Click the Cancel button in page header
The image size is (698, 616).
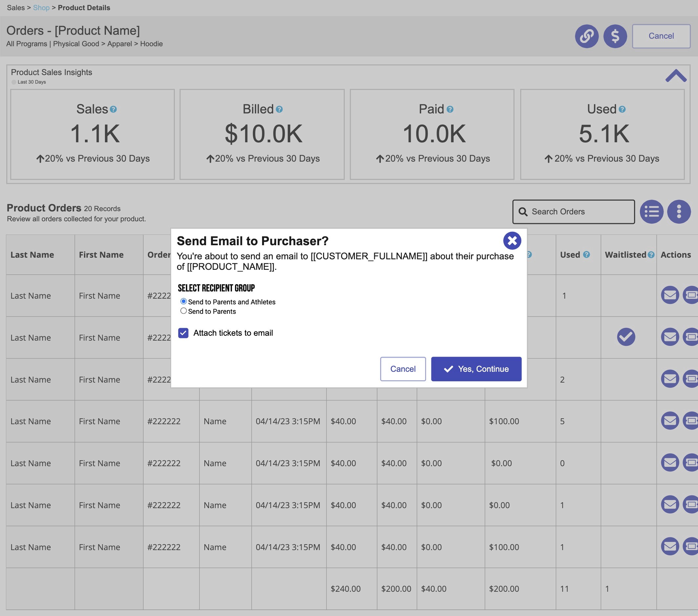pyautogui.click(x=661, y=36)
